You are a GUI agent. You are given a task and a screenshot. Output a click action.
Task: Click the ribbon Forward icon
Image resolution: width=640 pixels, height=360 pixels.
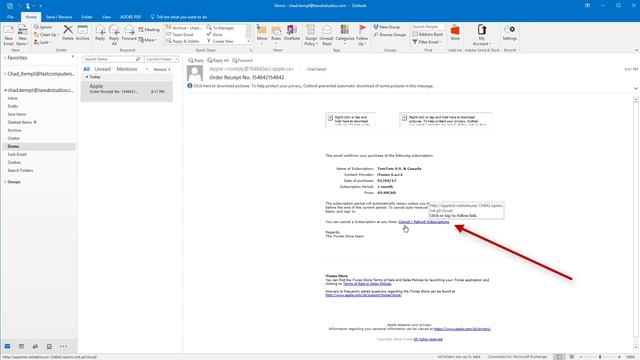point(129,33)
